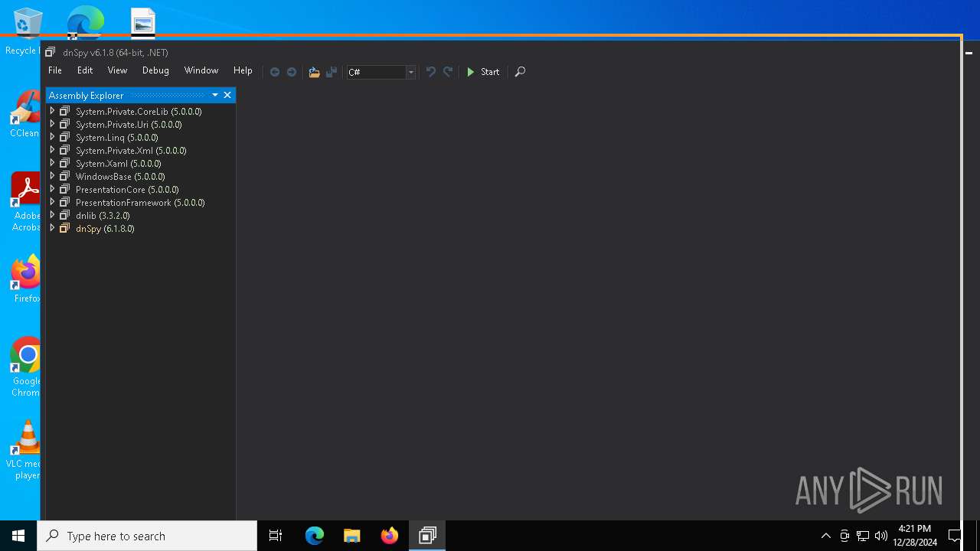Open Assembly Explorer panel options arrow
This screenshot has width=980, height=551.
tap(215, 95)
